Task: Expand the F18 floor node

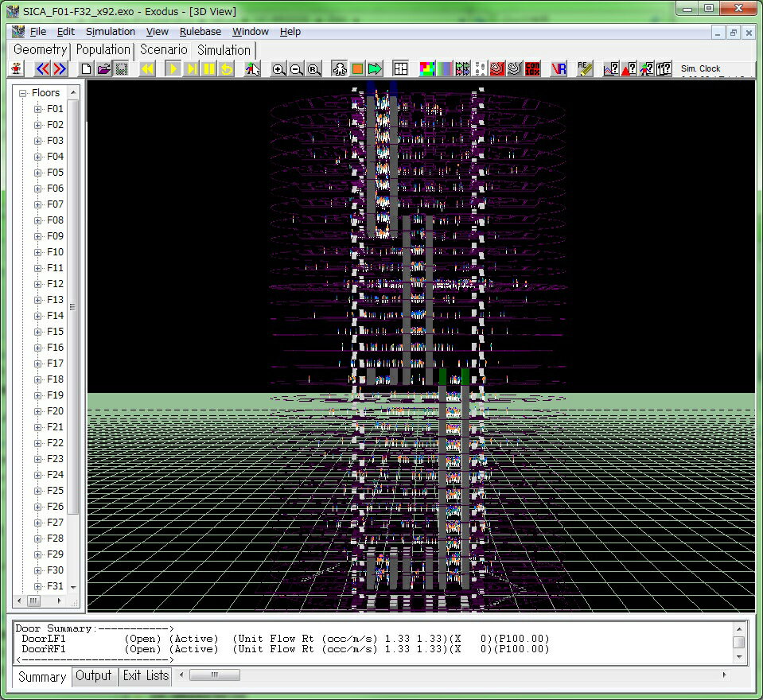Action: (x=37, y=379)
